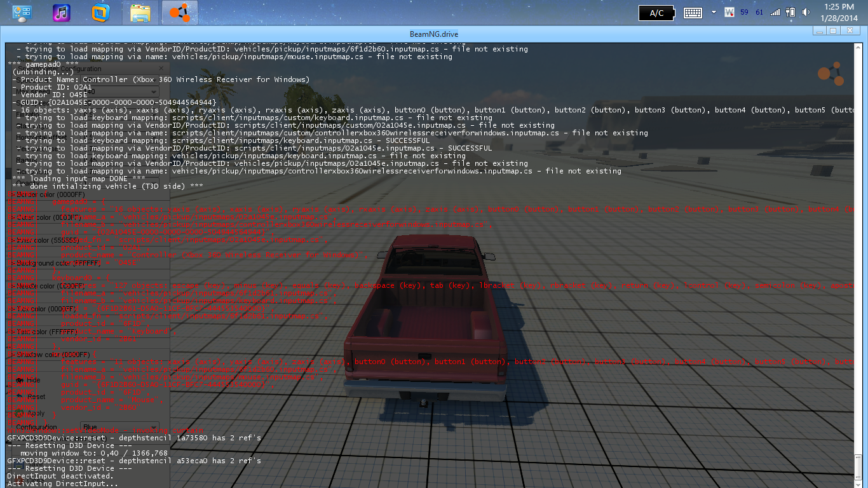
Task: Click 'done intializing vehicle (T3D side)' line
Action: point(108,186)
